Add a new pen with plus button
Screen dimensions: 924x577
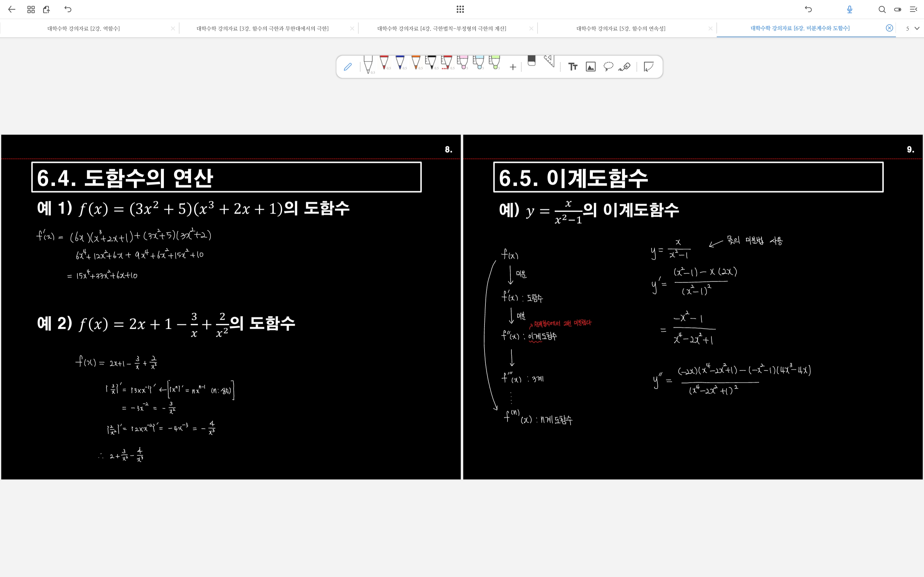click(x=513, y=67)
